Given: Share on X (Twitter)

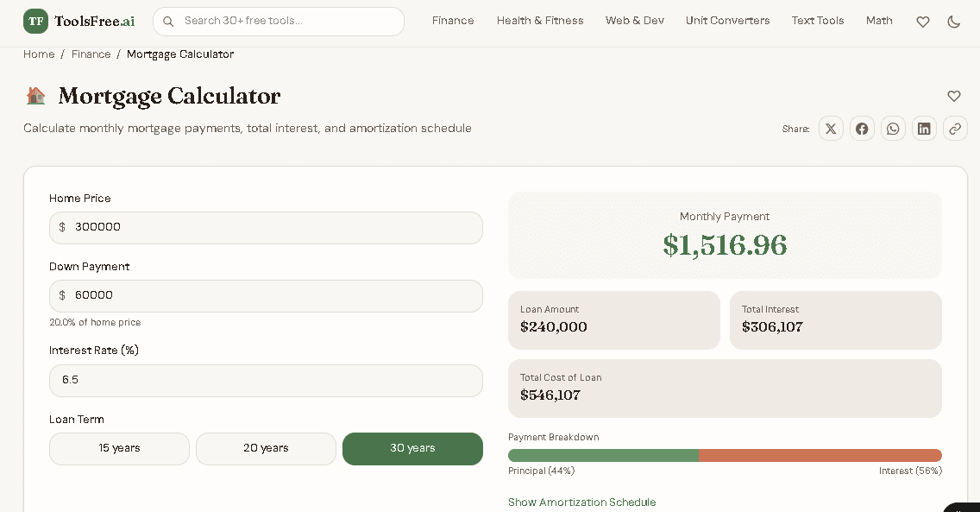Looking at the screenshot, I should pyautogui.click(x=831, y=129).
